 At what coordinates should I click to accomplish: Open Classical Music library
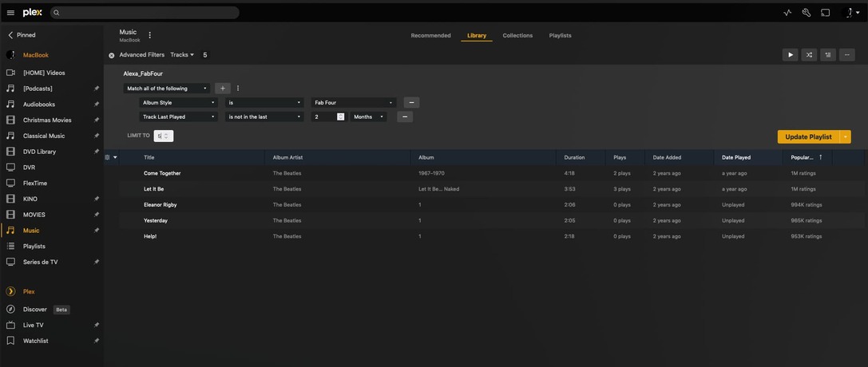coord(44,136)
